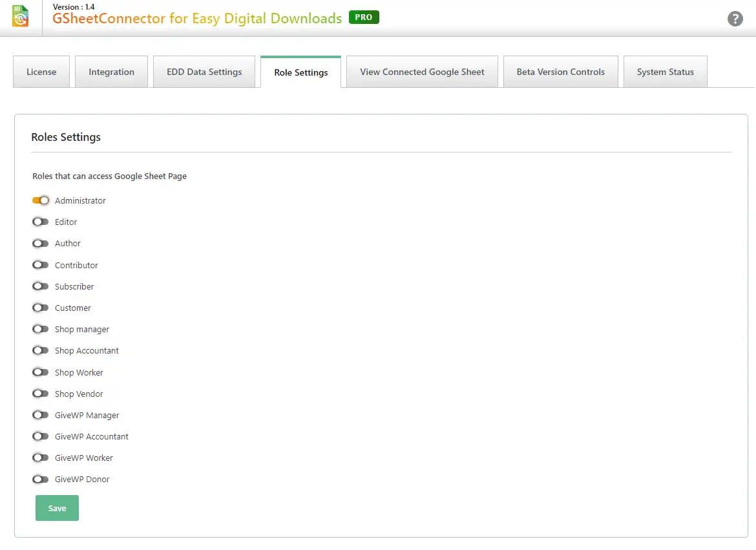This screenshot has height=550, width=756.
Task: Enable the Contributor access toggle
Action: tap(41, 265)
